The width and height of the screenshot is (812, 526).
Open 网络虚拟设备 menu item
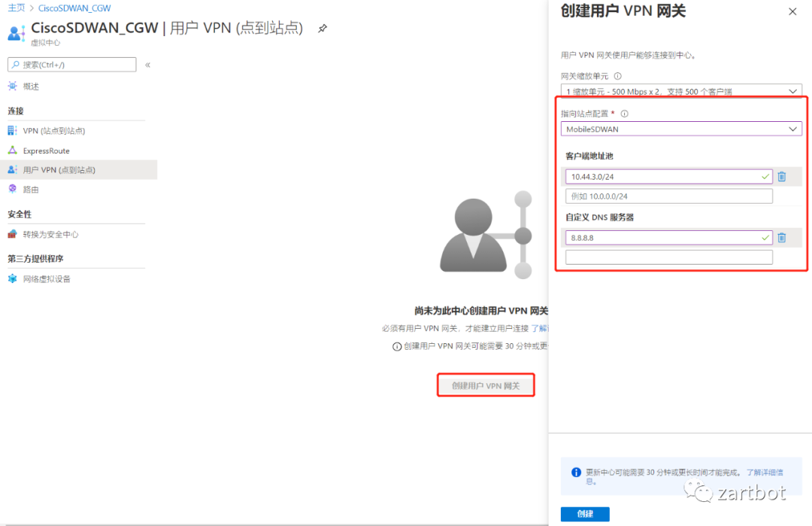point(47,279)
